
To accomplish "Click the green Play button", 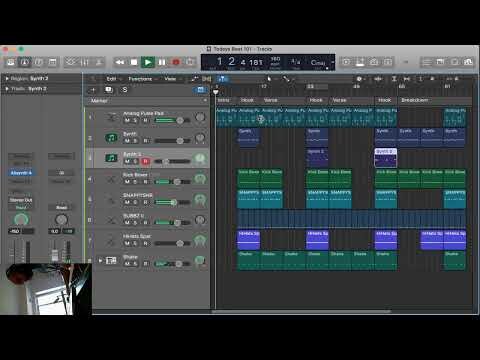I will 148,62.
